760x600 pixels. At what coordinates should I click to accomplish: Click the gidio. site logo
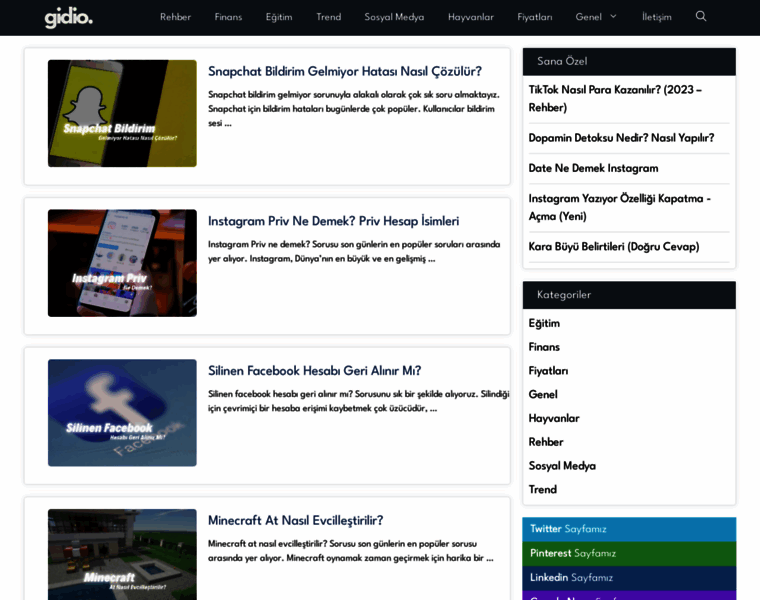68,17
